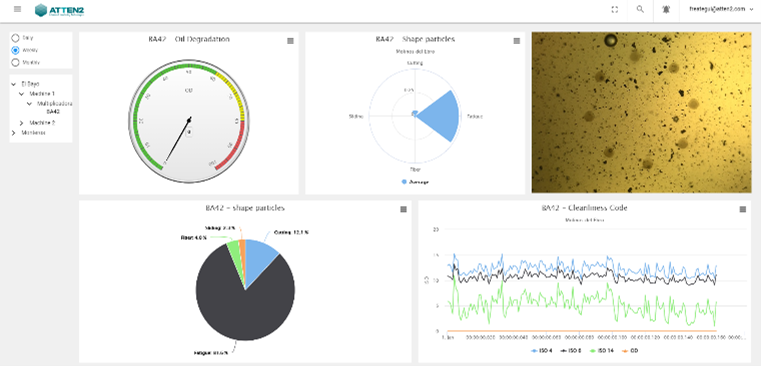Select the Weekly radio button
Viewport: 761px width, 366px height.
(x=15, y=50)
